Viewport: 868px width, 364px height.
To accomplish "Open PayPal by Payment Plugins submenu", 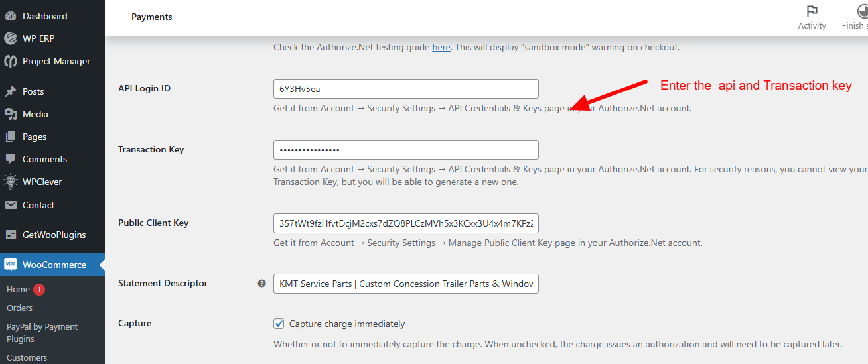I will [x=42, y=333].
